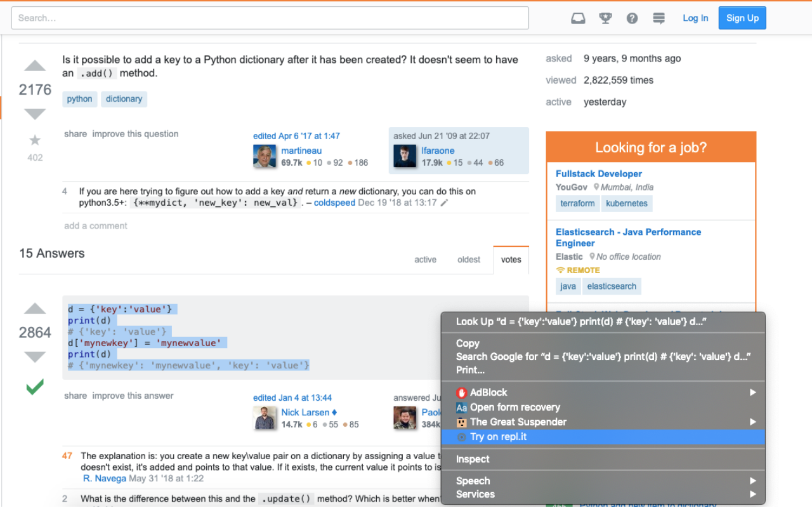
Task: Click the AdBlock icon in context menu
Action: pos(461,392)
